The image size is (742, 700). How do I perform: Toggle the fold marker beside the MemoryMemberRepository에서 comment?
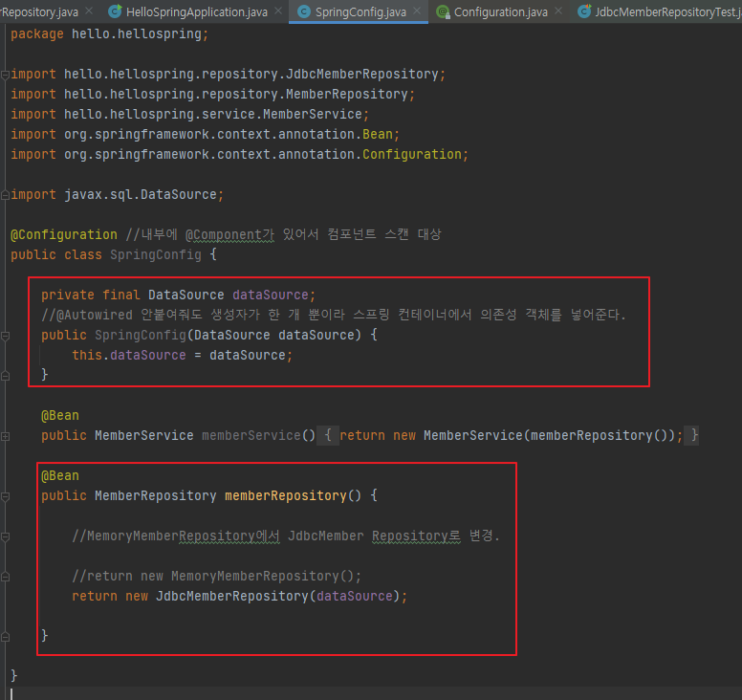pyautogui.click(x=5, y=536)
